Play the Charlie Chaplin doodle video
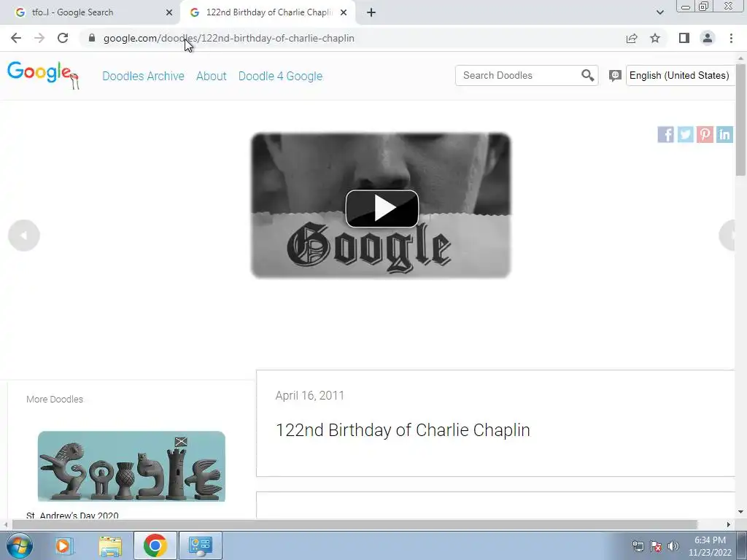 tap(382, 209)
